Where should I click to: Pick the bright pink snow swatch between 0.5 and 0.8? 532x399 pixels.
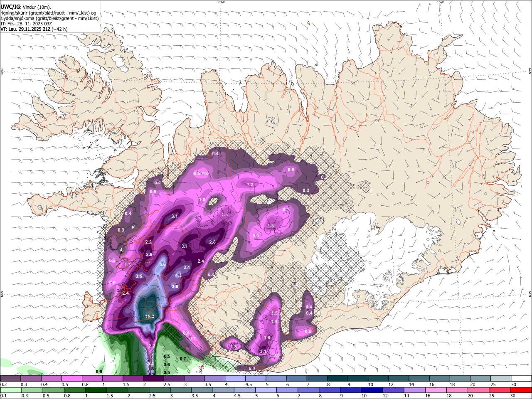[x=71, y=378]
